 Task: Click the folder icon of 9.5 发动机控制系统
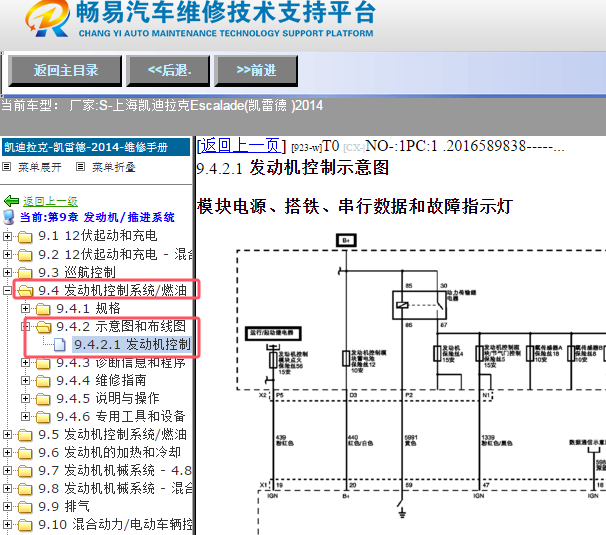[x=25, y=435]
